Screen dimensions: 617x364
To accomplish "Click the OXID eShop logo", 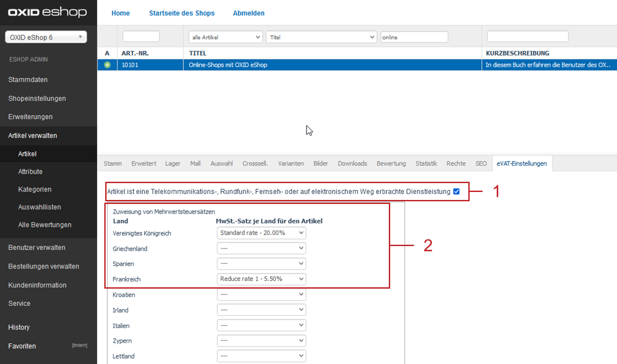I will 47,12.
